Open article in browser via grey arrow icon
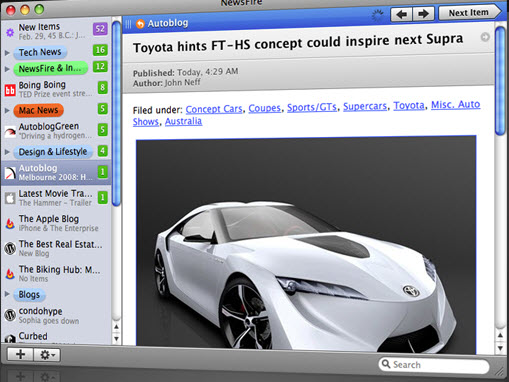This screenshot has height=382, width=509. pos(485,37)
